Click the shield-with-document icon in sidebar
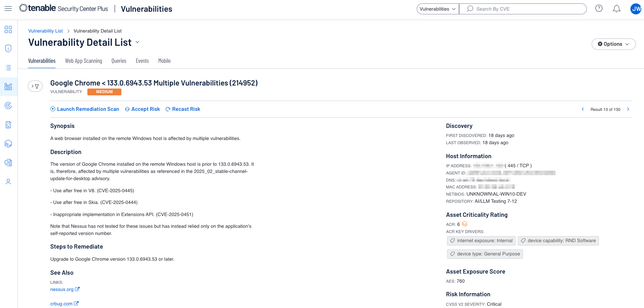This screenshot has width=644, height=308. (8, 163)
